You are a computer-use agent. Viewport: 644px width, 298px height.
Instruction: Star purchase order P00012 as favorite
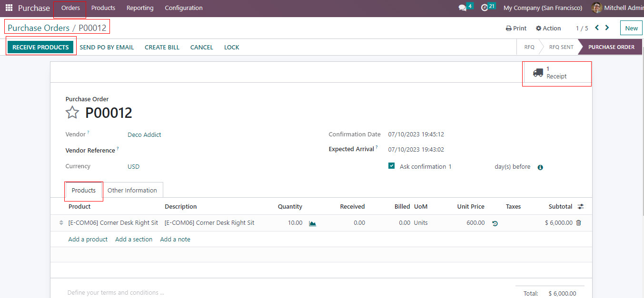72,113
